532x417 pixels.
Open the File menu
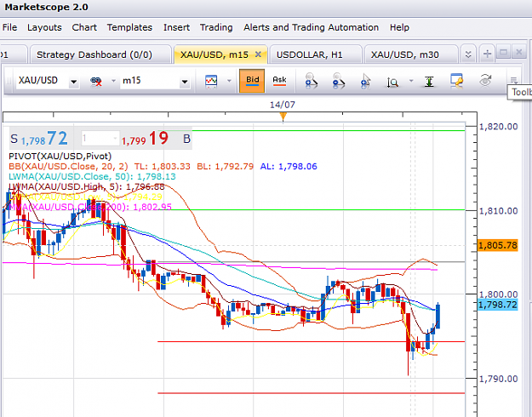(9, 27)
